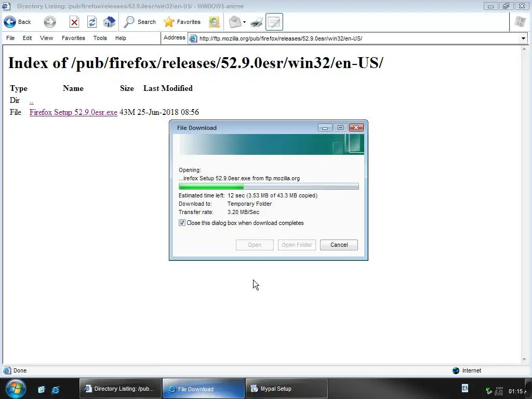
Task: Open the Help menu
Action: coord(121,38)
